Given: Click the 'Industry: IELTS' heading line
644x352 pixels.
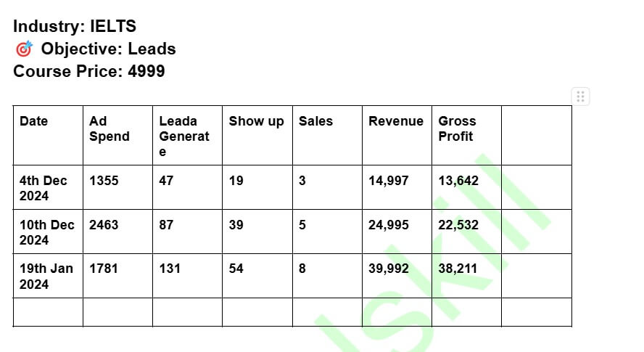Looking at the screenshot, I should (x=75, y=27).
